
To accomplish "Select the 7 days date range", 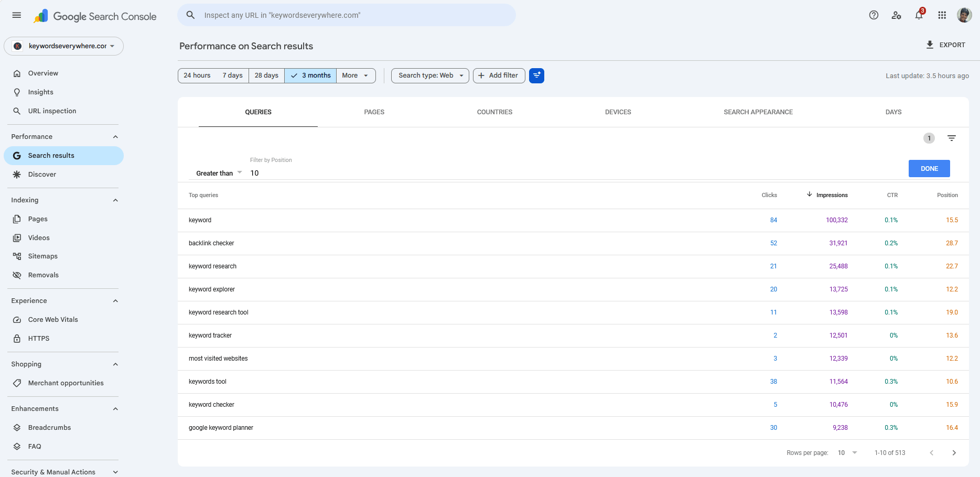I will tap(232, 75).
